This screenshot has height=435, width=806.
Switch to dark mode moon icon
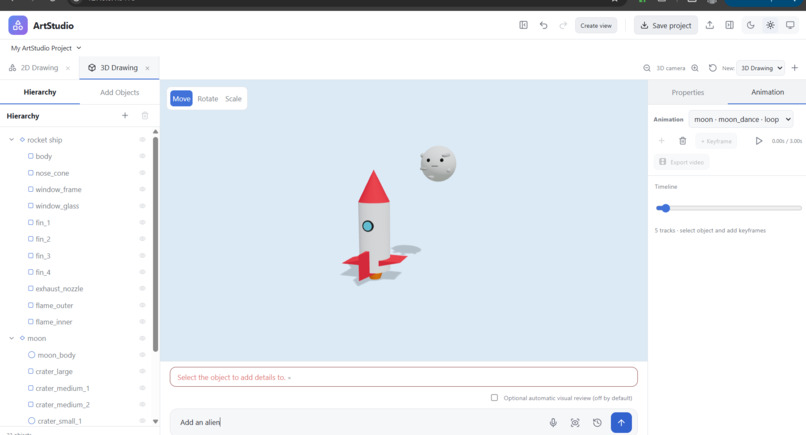tap(750, 25)
